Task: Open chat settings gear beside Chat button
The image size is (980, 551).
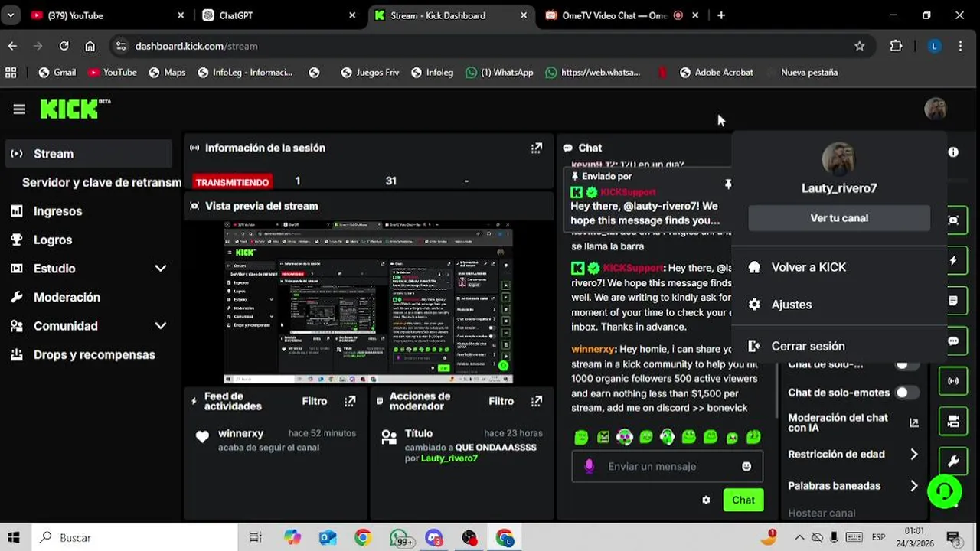Action: point(706,500)
